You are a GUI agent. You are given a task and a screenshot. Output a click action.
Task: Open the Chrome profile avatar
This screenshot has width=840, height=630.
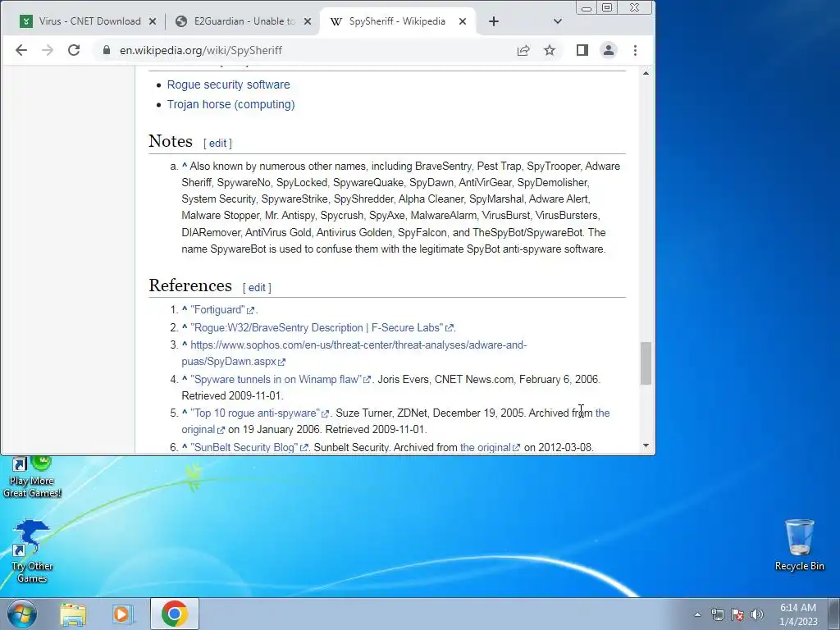[x=609, y=50]
